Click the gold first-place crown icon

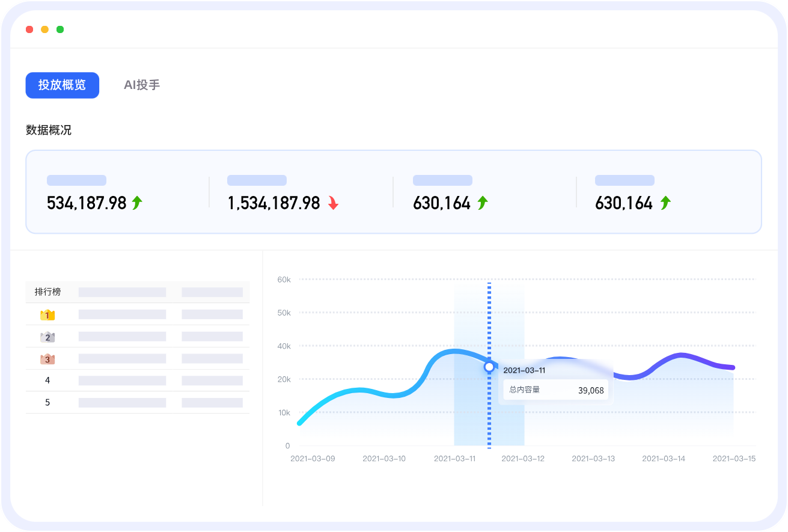point(47,314)
